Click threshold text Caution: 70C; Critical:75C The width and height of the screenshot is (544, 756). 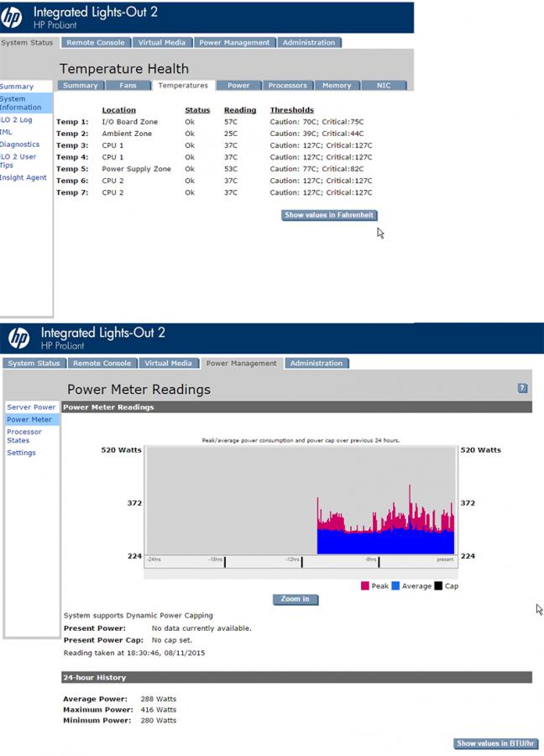point(316,122)
